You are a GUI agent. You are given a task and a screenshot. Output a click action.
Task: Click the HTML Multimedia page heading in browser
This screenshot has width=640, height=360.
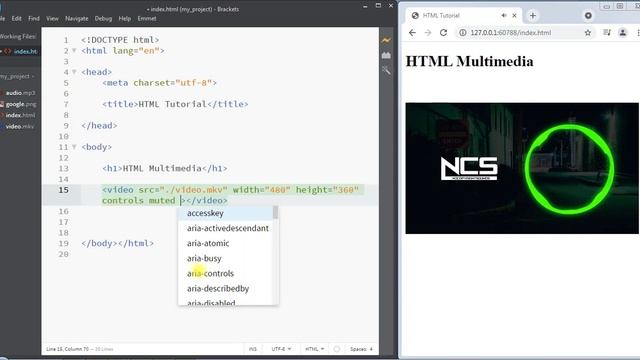469,61
